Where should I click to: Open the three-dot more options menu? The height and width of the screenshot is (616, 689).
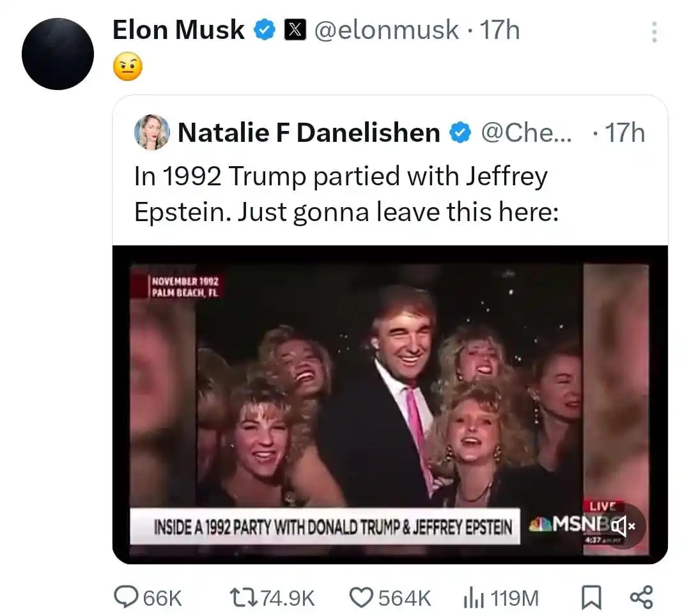pyautogui.click(x=653, y=32)
